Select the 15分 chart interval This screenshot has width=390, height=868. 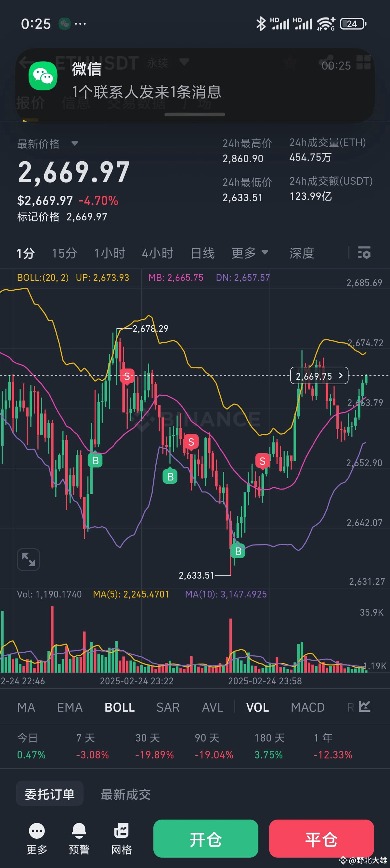point(64,253)
